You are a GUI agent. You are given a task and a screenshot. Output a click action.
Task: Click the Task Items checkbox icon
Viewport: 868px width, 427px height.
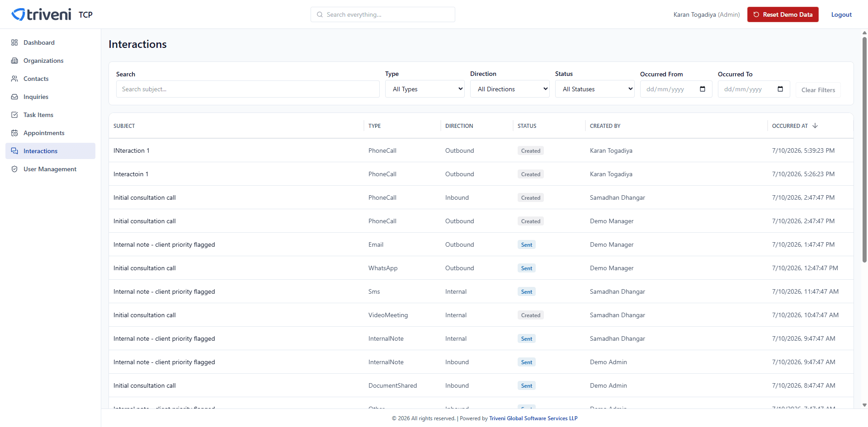[x=14, y=115]
